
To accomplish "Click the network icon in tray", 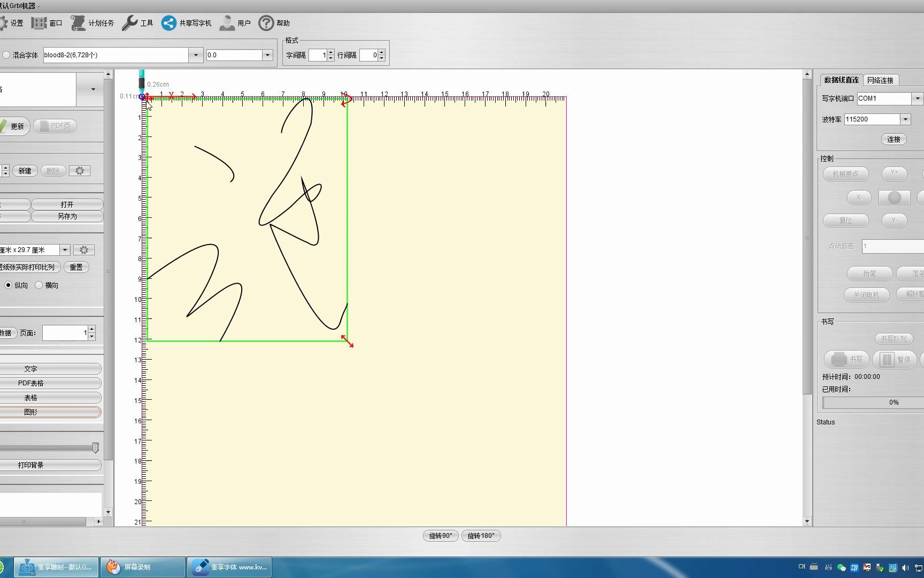I will (918, 567).
